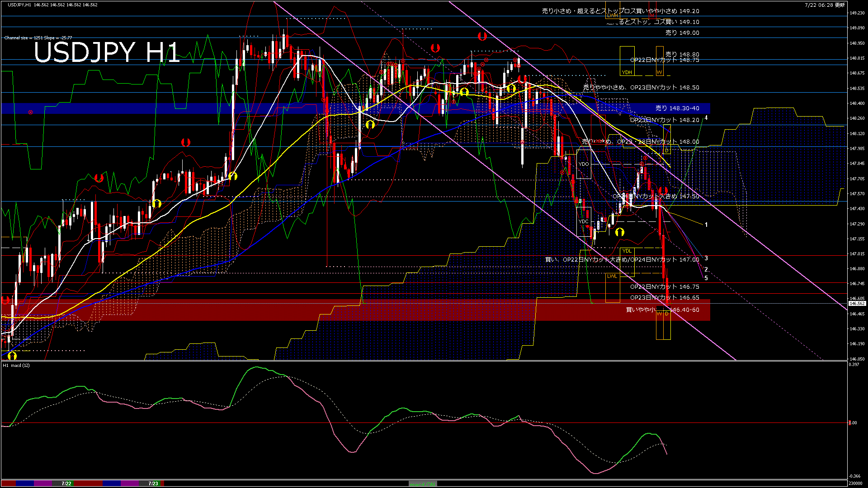
Task: Click the H1 macd (12) indicator label
Action: click(16, 365)
